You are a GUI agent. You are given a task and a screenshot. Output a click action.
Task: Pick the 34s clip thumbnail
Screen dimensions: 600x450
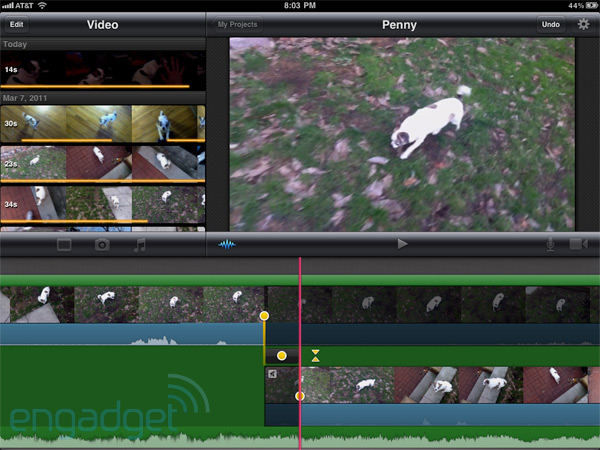[102, 204]
